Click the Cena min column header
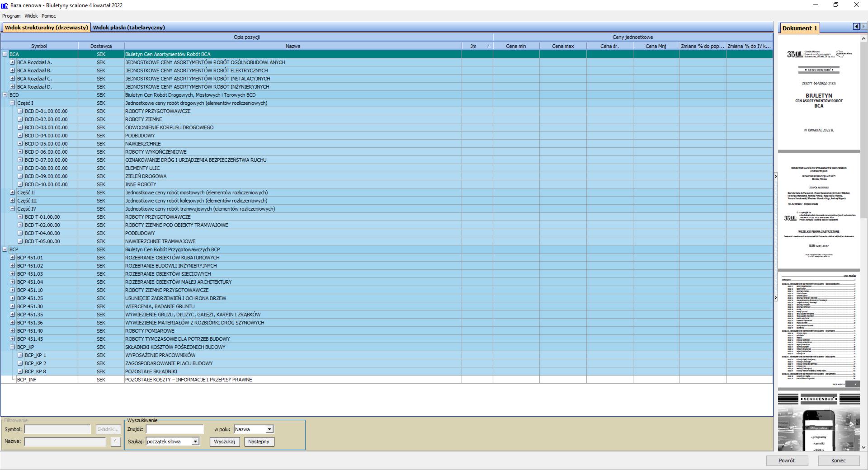The width and height of the screenshot is (868, 470). tap(516, 46)
